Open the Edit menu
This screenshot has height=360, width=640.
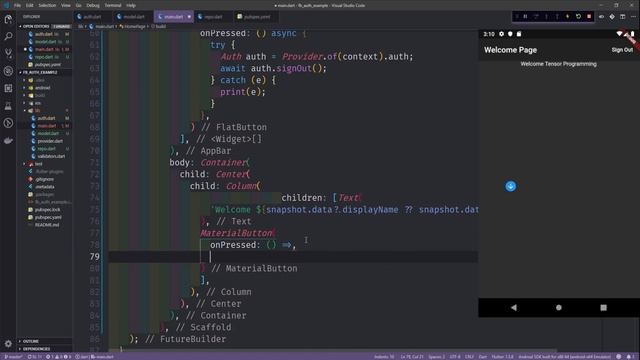(x=30, y=5)
